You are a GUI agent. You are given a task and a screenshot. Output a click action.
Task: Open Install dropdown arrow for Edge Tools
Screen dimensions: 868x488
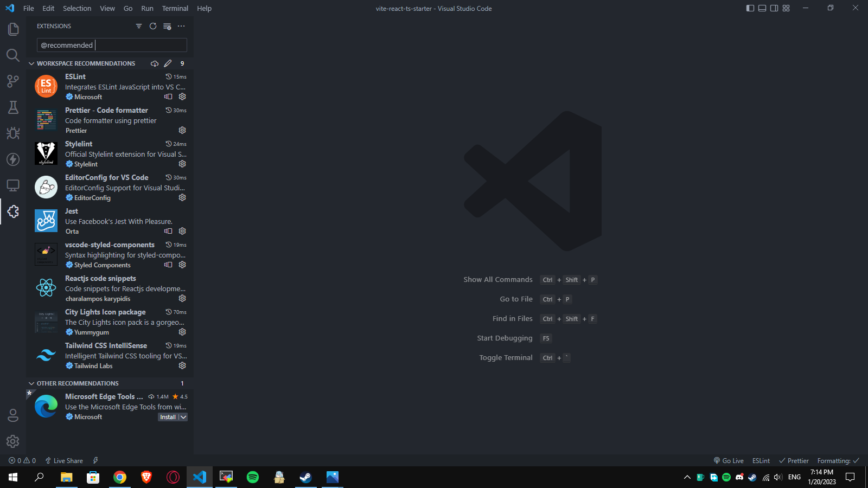183,417
